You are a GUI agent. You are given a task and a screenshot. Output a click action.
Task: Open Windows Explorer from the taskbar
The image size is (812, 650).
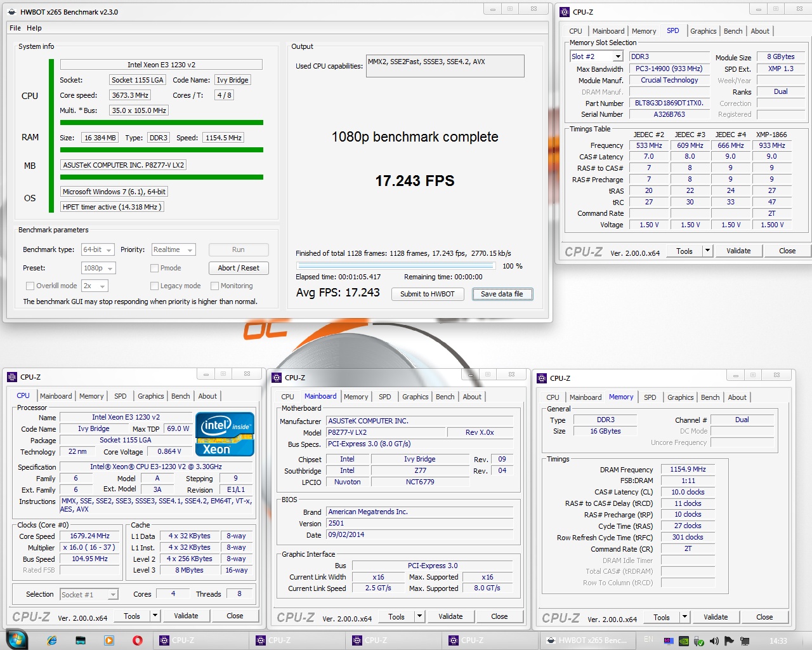point(81,640)
